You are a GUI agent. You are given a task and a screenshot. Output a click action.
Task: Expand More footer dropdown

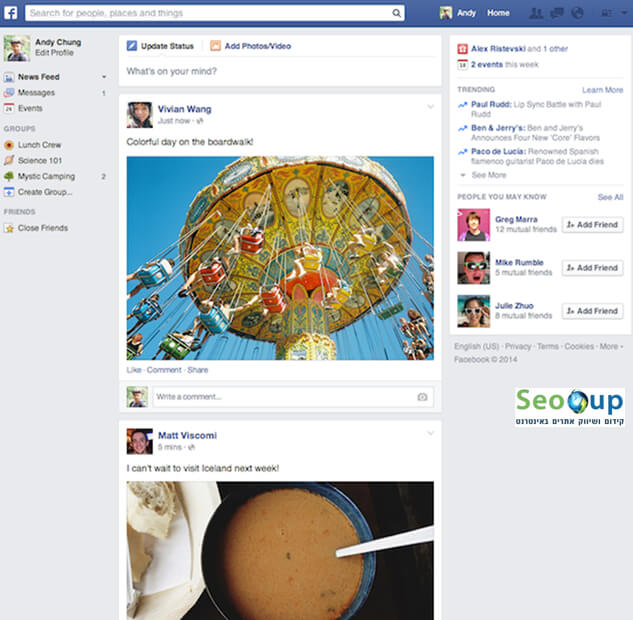(611, 347)
